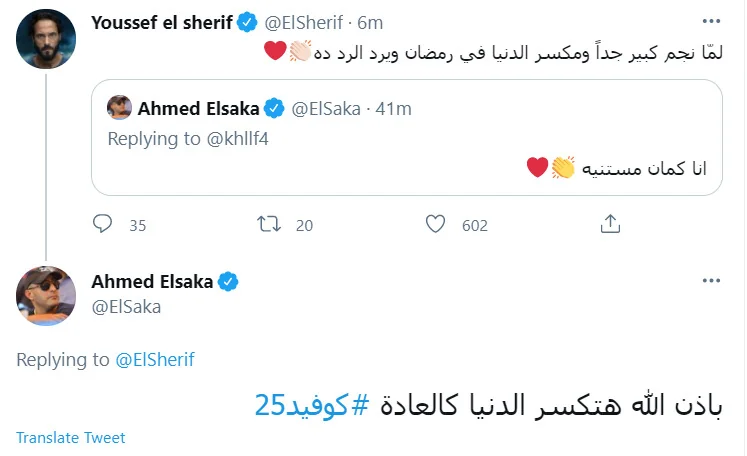
Task: Open Youssef el sherif's profile picture
Action: click(46, 39)
